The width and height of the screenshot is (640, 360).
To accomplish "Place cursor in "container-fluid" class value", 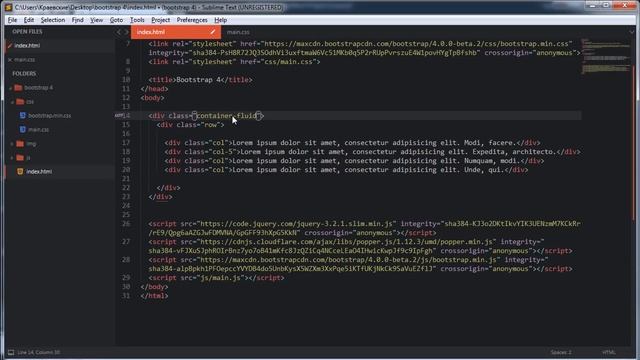I will [x=227, y=116].
